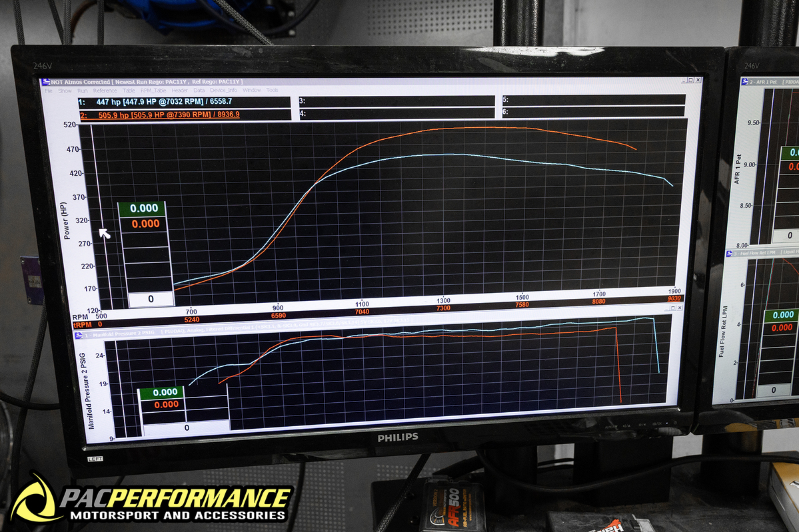Maximize the main dyno graph window
This screenshot has height=532, width=799.
[691, 81]
